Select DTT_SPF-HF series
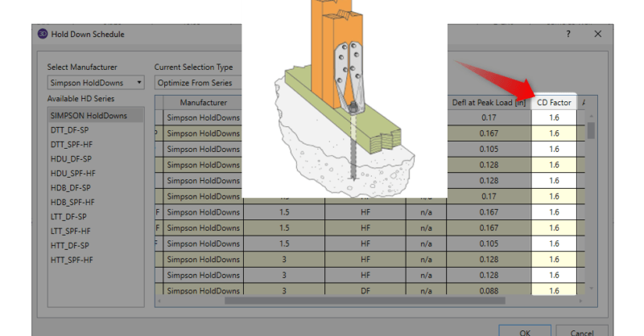Image resolution: width=644 pixels, height=336 pixels. tap(72, 145)
